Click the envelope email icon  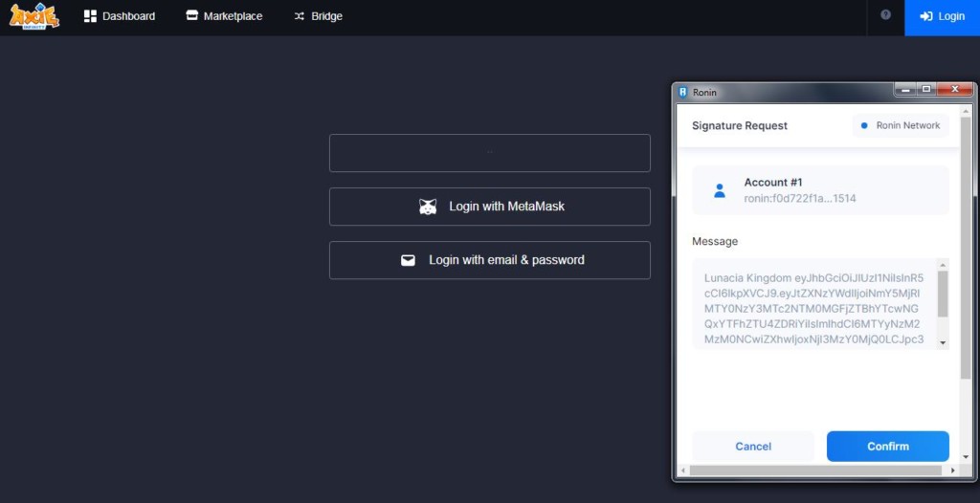pos(408,260)
